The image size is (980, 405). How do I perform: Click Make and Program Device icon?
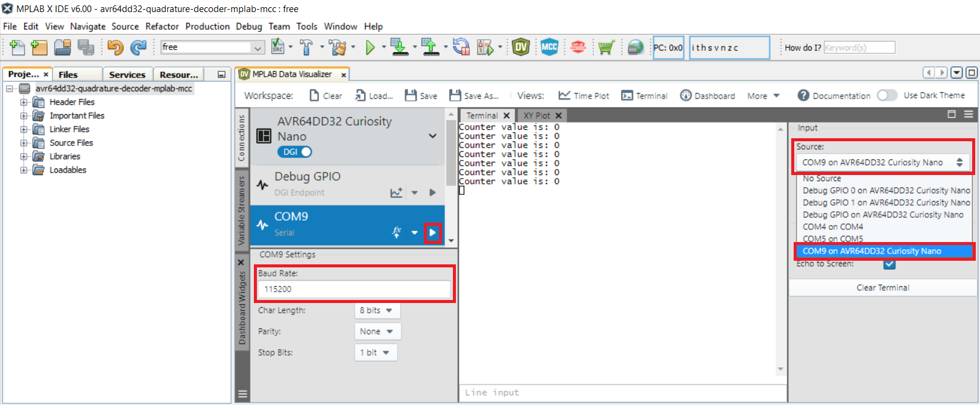pyautogui.click(x=399, y=46)
